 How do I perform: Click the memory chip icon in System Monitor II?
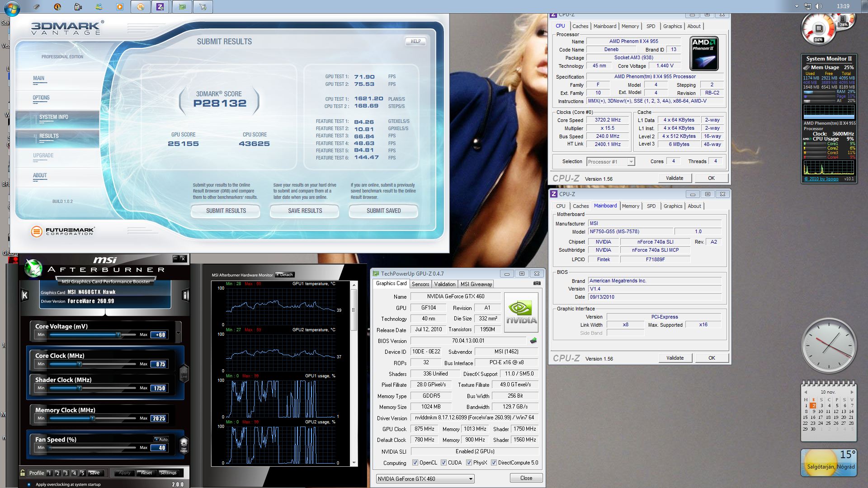tap(806, 67)
